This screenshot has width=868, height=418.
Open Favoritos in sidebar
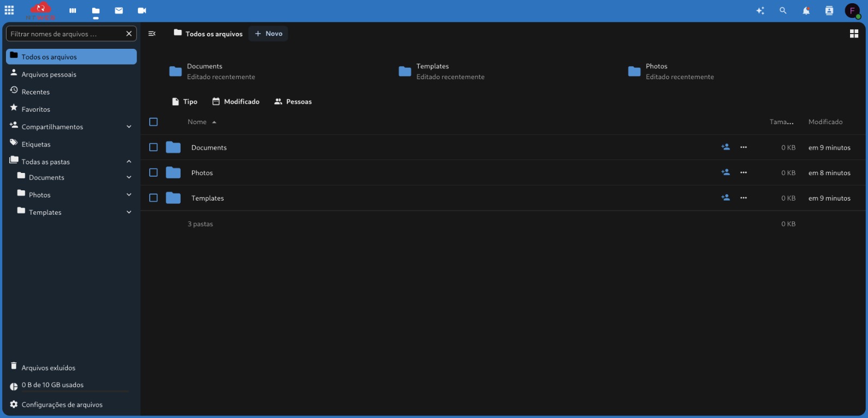(x=71, y=109)
